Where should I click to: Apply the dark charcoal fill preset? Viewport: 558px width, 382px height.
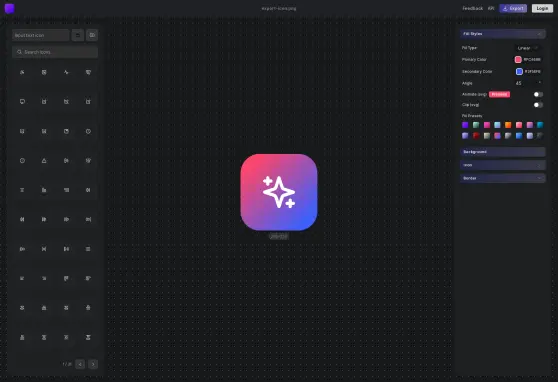point(540,136)
